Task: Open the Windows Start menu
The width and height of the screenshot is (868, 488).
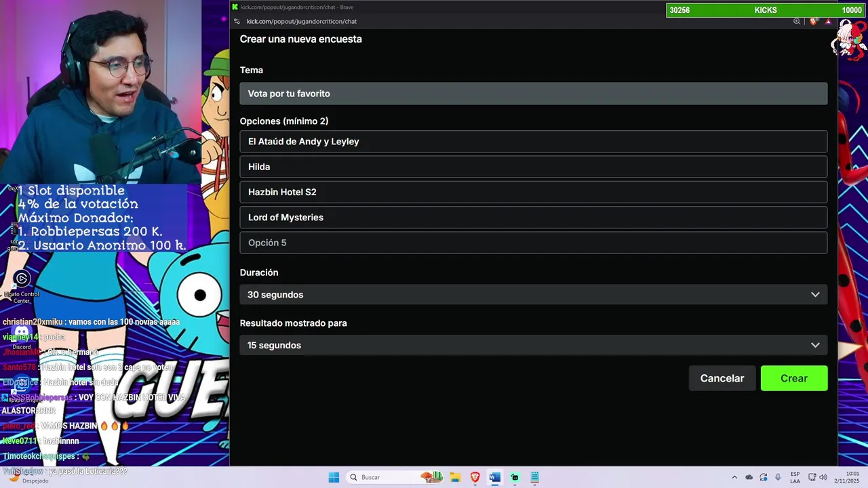Action: click(334, 477)
